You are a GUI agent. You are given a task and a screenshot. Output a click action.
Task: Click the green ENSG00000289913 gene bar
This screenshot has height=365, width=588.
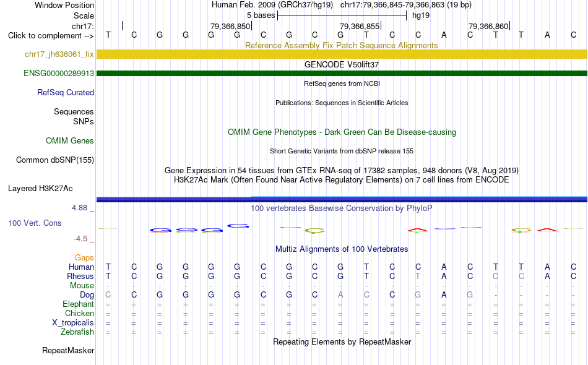coord(342,73)
